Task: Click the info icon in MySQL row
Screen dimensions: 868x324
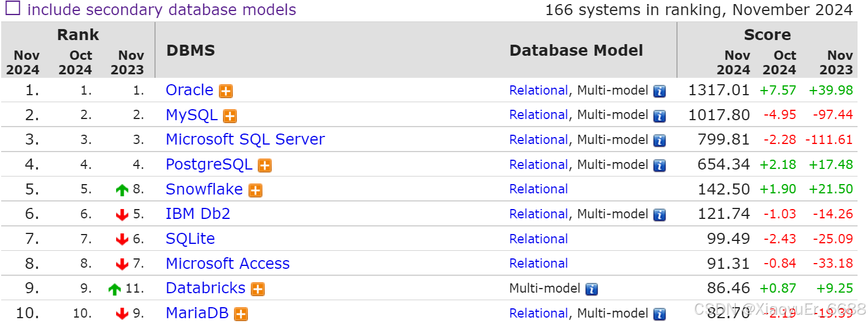Action: click(x=660, y=116)
